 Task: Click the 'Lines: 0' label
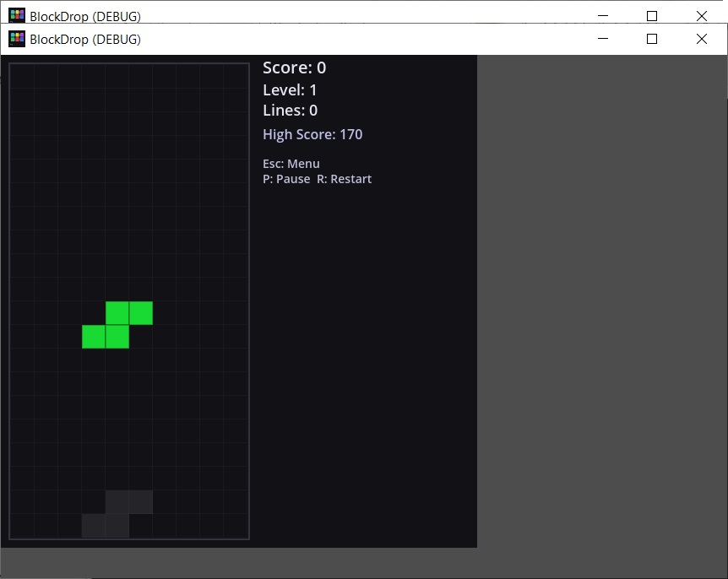pos(291,111)
